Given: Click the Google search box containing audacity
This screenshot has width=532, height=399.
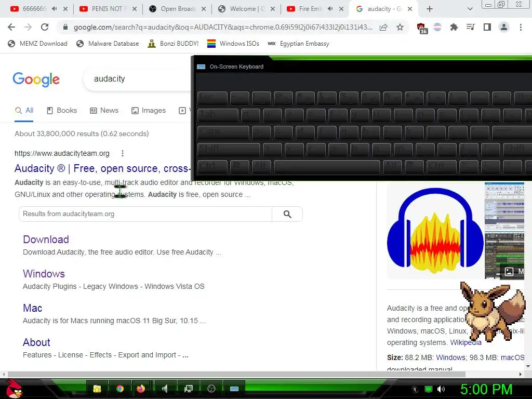Looking at the screenshot, I should pyautogui.click(x=137, y=79).
